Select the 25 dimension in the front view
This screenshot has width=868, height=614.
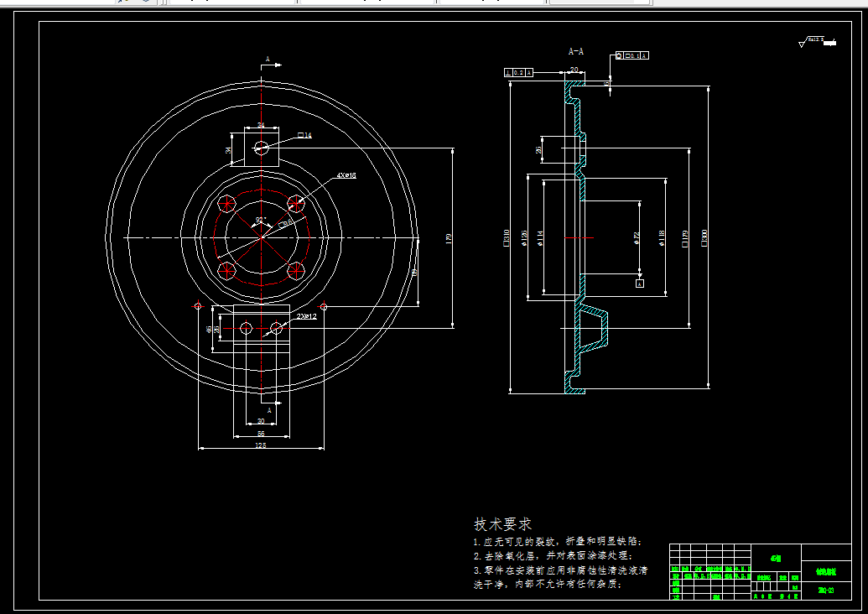216,330
